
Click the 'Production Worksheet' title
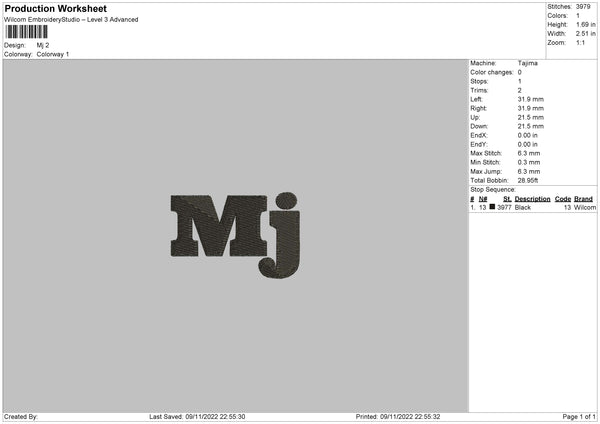(x=55, y=8)
